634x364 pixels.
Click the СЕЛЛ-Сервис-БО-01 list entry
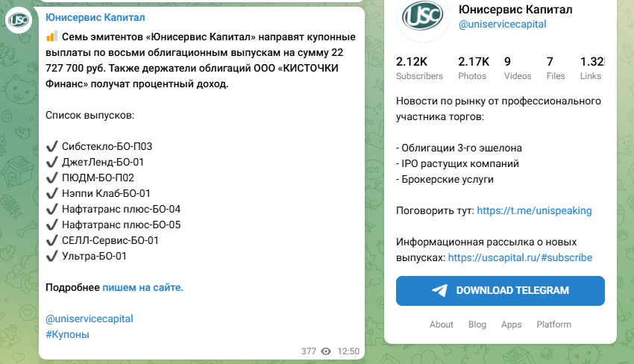[110, 241]
